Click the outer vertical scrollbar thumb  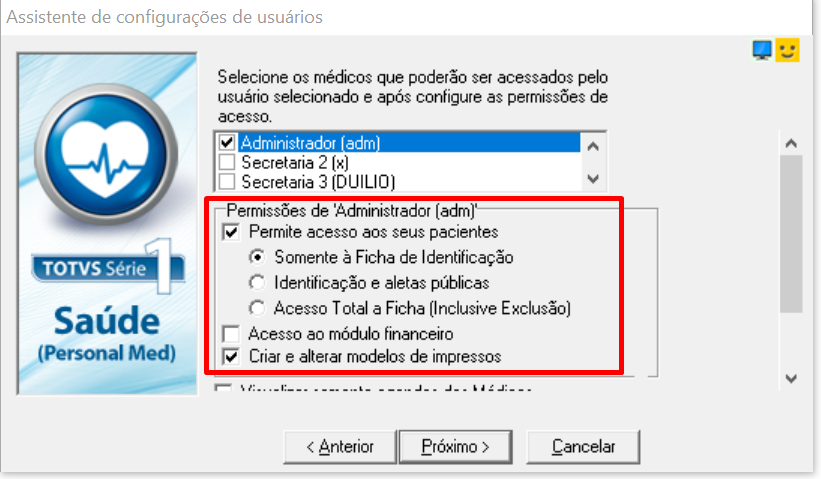click(x=791, y=233)
